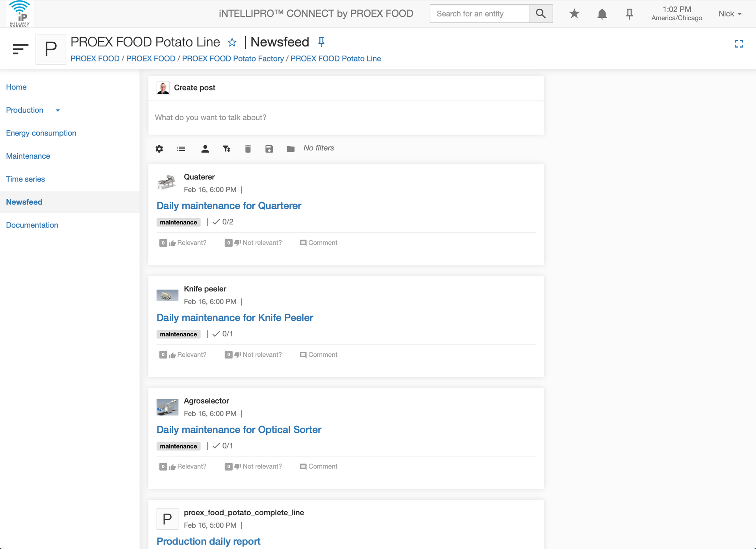Open the filter sort icon
This screenshot has height=549, width=756.
tap(226, 148)
